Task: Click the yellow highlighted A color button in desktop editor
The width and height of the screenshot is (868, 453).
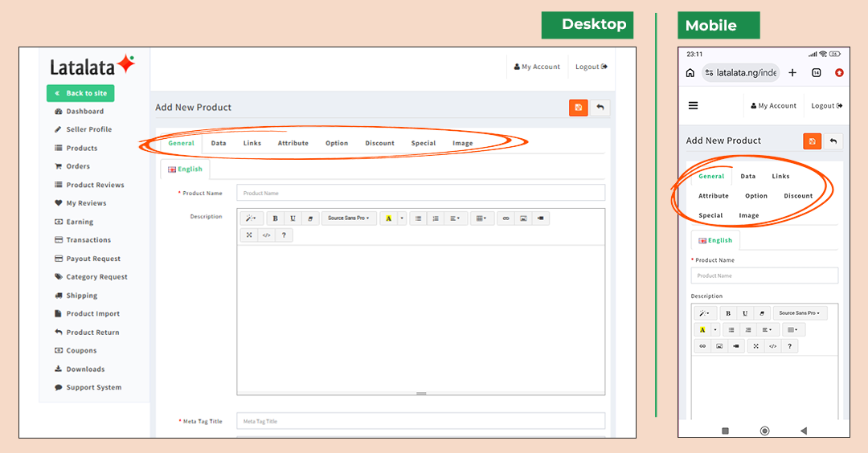Action: click(x=389, y=218)
